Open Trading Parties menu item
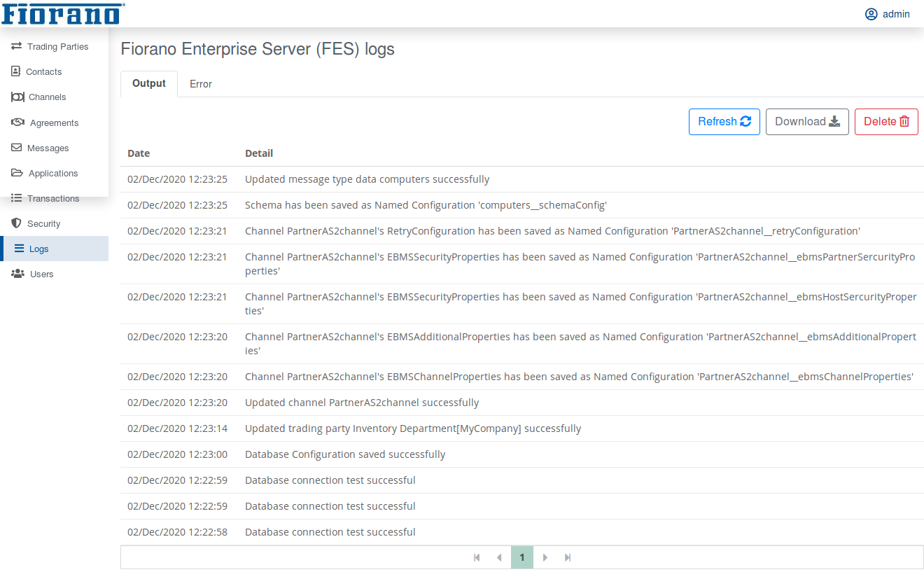The width and height of the screenshot is (924, 586). (x=54, y=46)
